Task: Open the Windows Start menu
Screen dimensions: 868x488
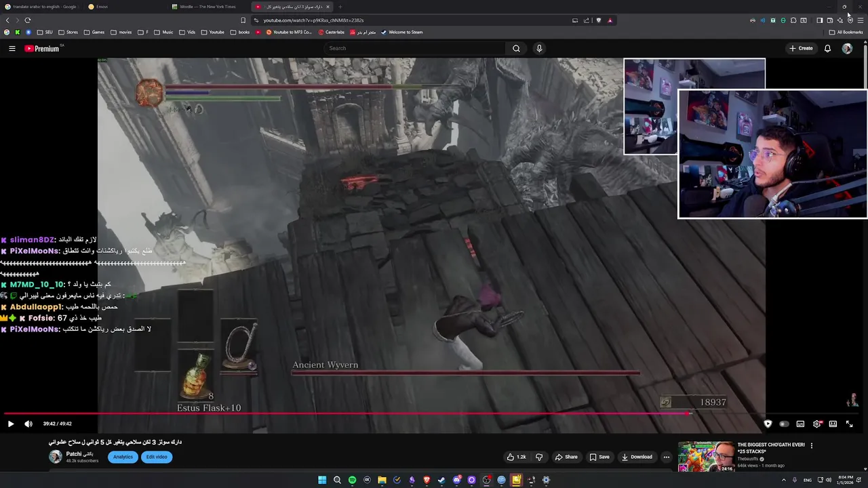Action: coord(322,480)
